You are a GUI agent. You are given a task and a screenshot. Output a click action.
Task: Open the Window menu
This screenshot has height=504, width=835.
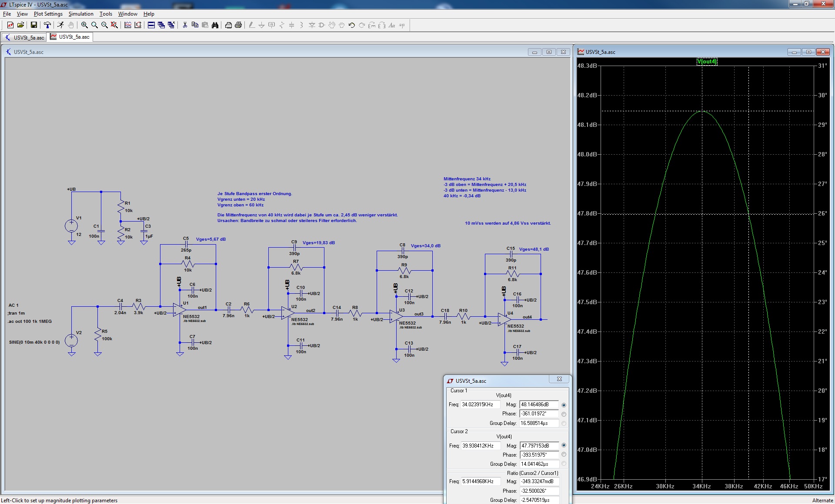(127, 14)
